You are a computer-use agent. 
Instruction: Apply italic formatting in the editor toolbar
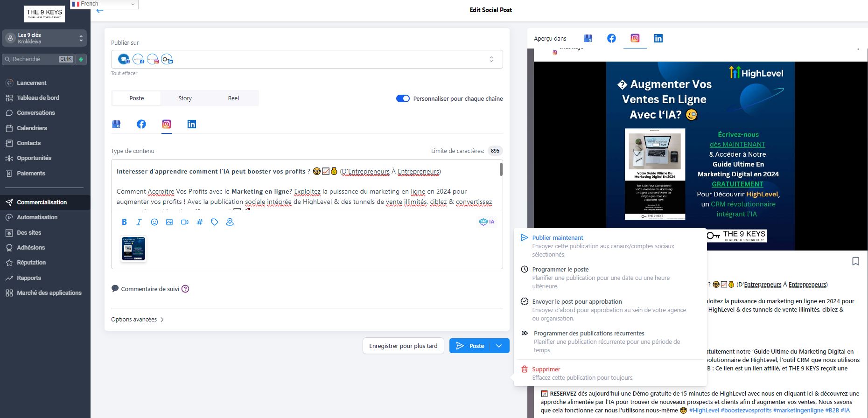(x=139, y=222)
